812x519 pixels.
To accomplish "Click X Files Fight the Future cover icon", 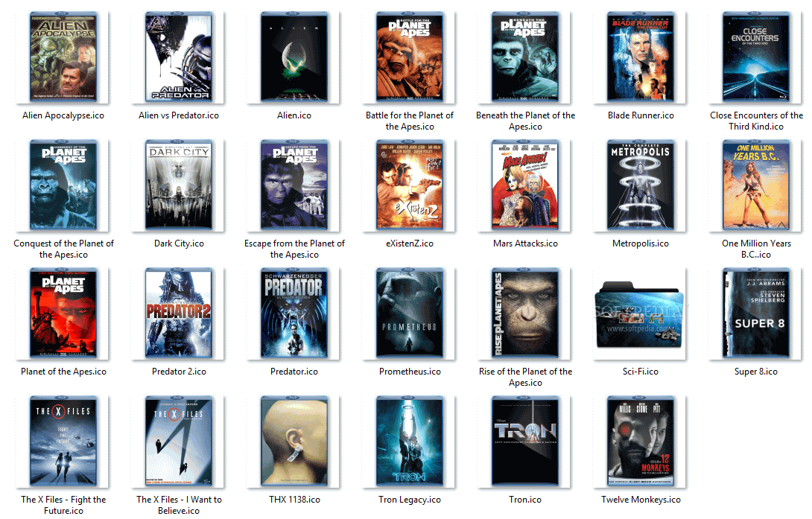I will pyautogui.click(x=63, y=441).
